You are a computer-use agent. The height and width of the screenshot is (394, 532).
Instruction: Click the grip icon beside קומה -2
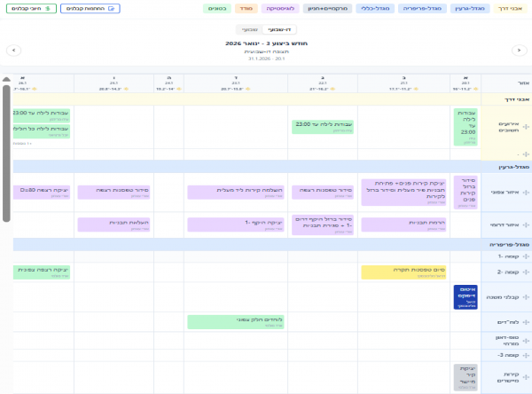coord(526,272)
